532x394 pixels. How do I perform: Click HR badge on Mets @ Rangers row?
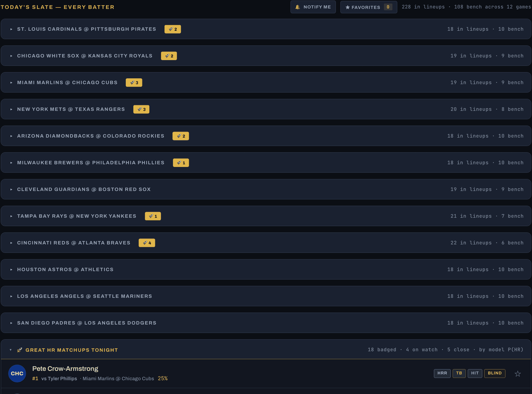coord(141,109)
